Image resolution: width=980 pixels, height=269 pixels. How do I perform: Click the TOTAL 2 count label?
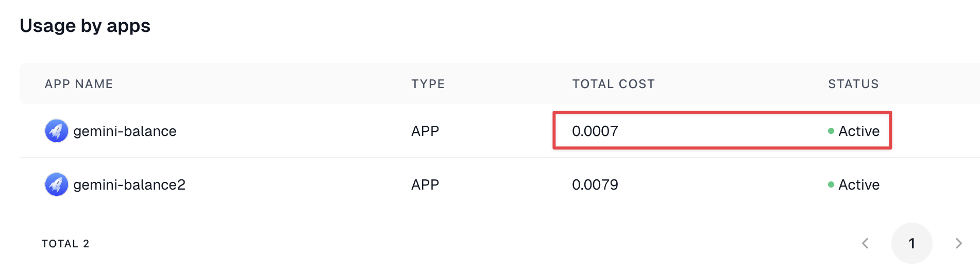[65, 244]
